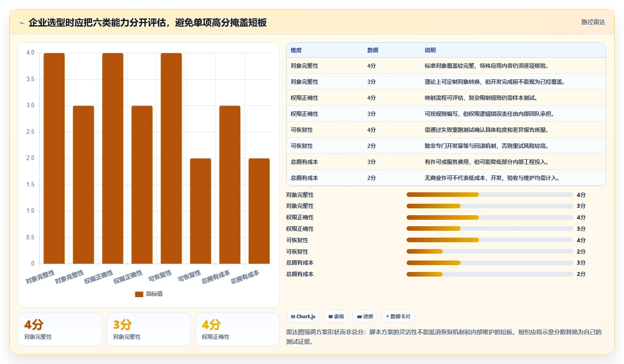Toggle the 指标值 legend swatch

pyautogui.click(x=139, y=294)
